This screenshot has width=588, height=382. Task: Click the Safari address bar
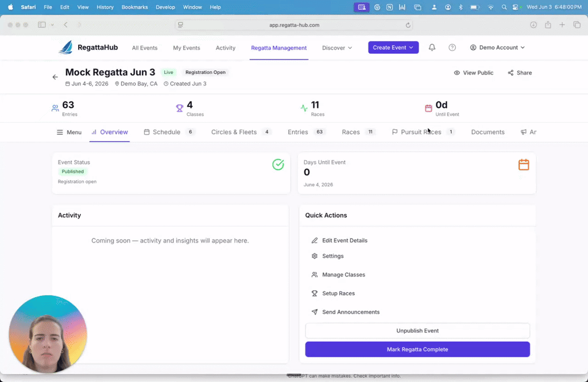pyautogui.click(x=294, y=25)
